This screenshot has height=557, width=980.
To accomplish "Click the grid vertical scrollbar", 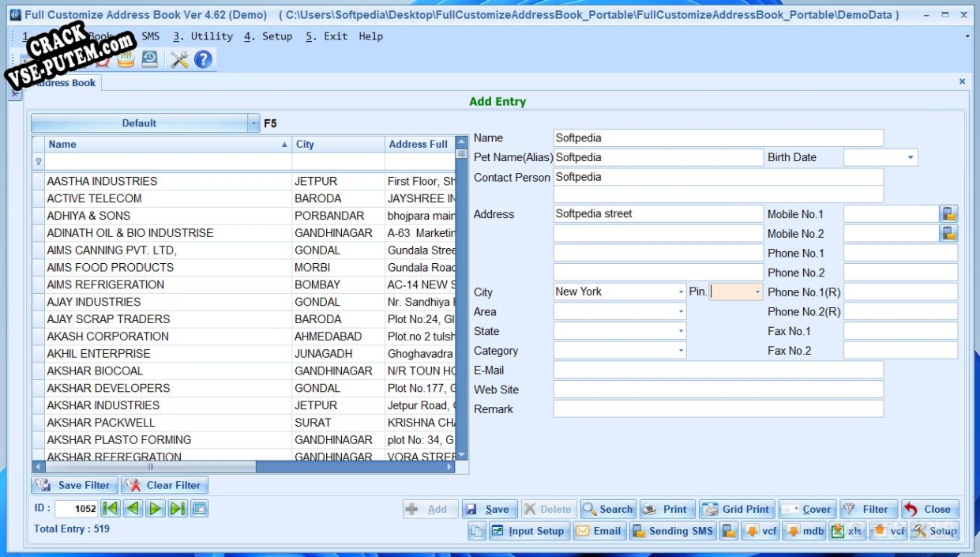I will [462, 300].
